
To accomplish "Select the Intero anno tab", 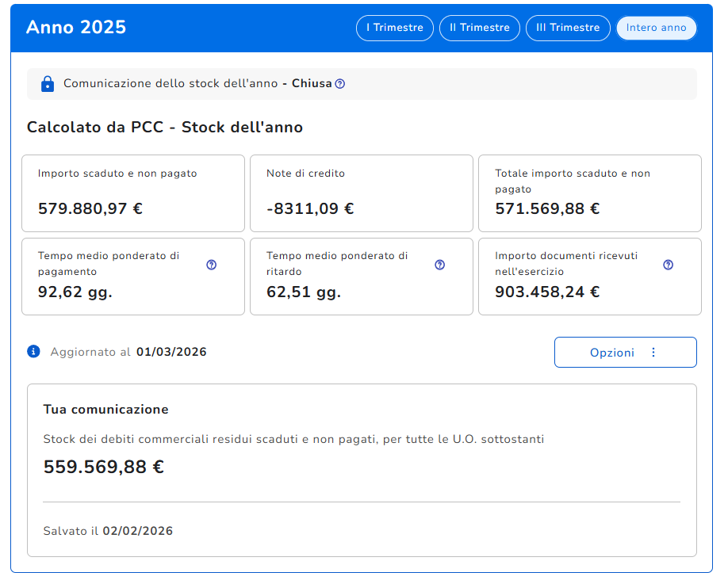I will point(656,28).
